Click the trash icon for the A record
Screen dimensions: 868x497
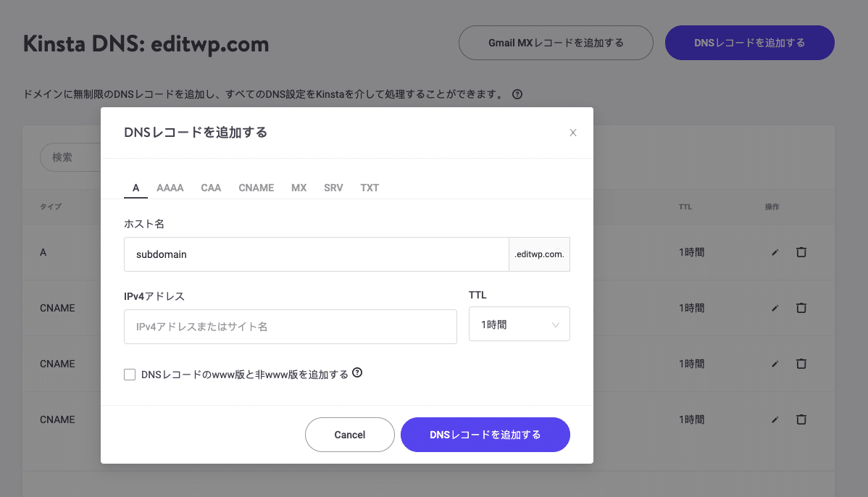point(801,252)
